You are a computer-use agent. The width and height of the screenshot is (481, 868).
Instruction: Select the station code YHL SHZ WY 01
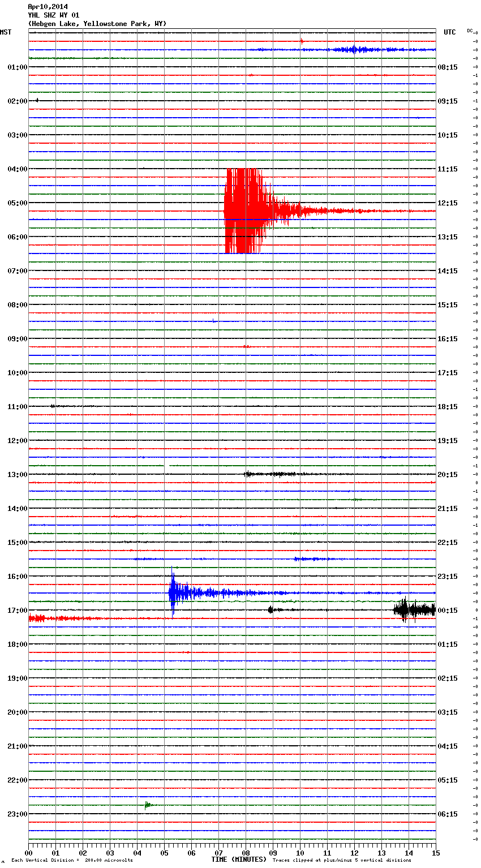click(x=54, y=15)
